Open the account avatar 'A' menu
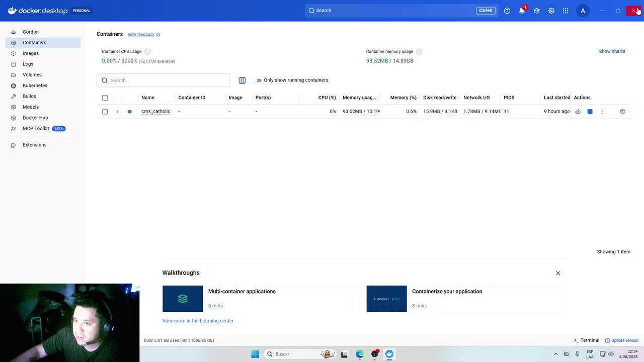The height and width of the screenshot is (362, 644). [x=583, y=11]
